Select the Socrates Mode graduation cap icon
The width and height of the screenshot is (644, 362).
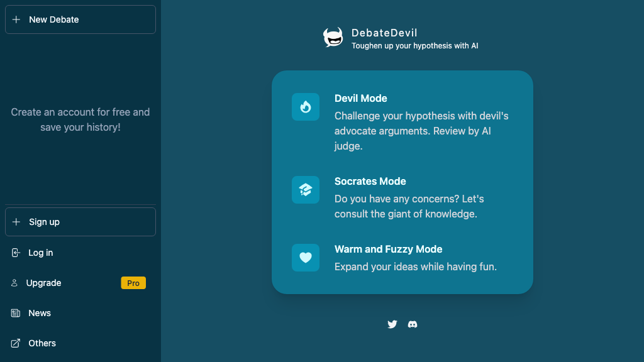pyautogui.click(x=306, y=190)
